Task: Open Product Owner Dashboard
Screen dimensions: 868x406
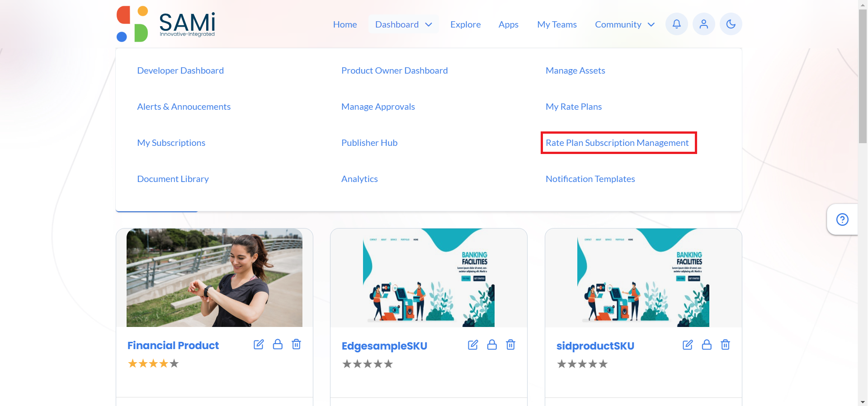Action: tap(394, 70)
